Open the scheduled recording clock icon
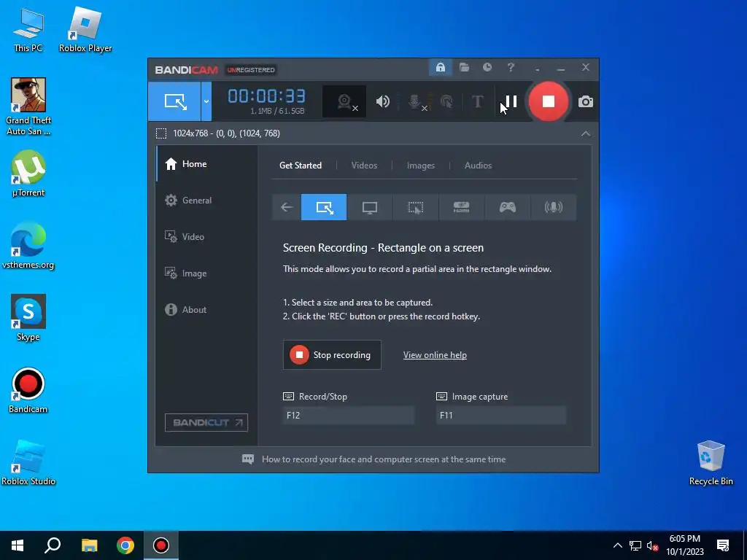 [487, 68]
